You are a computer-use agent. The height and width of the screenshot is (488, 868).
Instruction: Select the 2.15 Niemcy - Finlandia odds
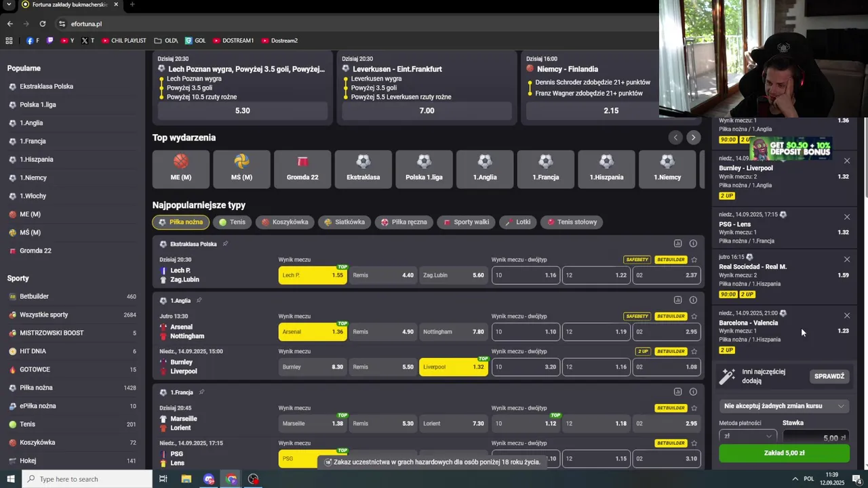point(611,110)
